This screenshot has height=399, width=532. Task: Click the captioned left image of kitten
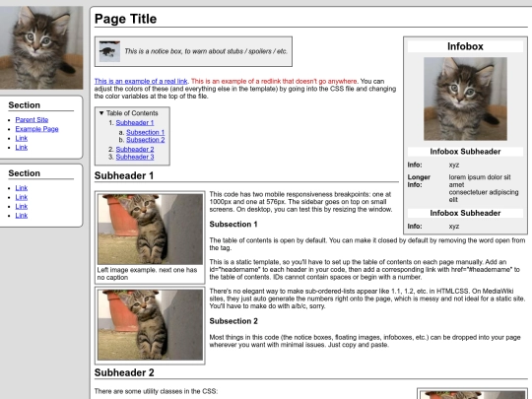point(150,229)
